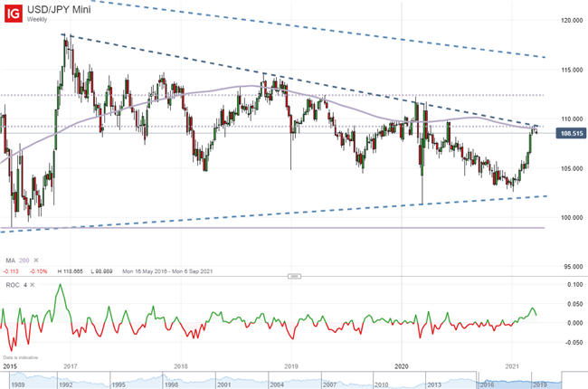Edit the ROC period value 4
Screen dimensions: 588x389
(25, 285)
